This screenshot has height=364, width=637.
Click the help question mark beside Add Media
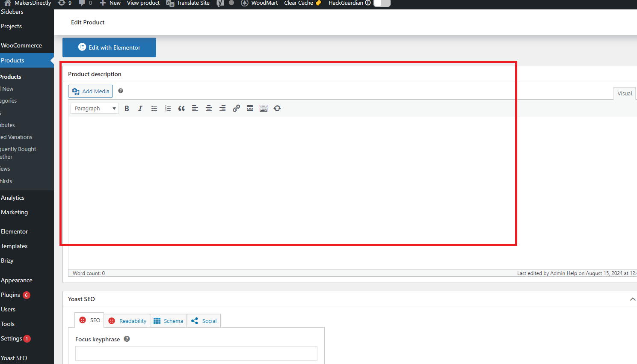(x=121, y=91)
